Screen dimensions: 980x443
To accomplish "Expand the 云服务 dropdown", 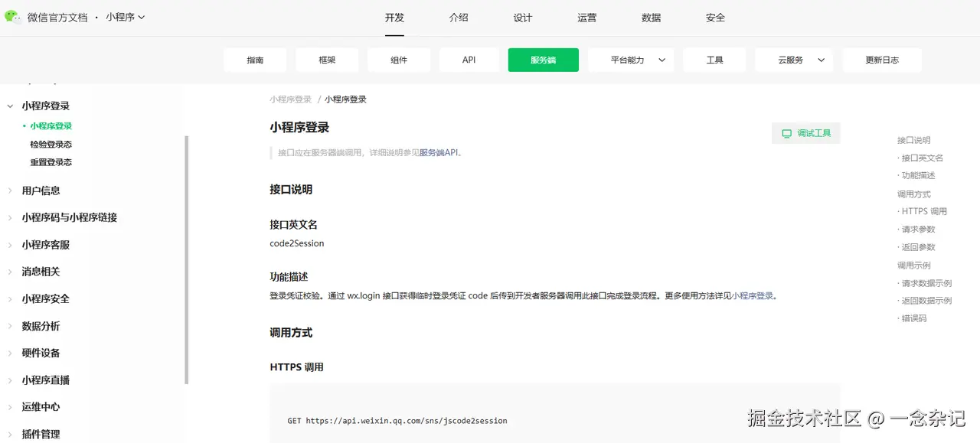I will pos(794,60).
